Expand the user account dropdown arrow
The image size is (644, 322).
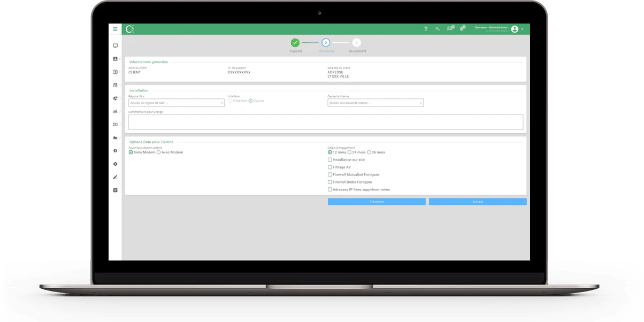tap(523, 29)
